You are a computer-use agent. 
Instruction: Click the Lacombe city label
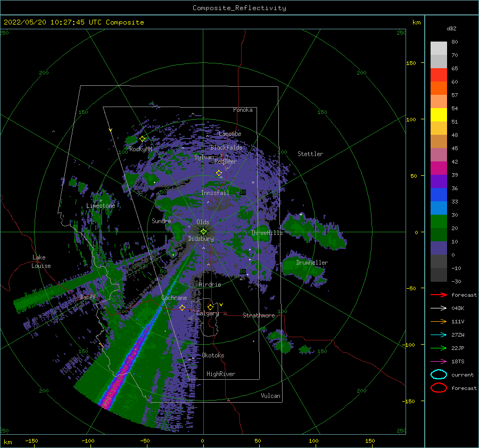point(230,134)
